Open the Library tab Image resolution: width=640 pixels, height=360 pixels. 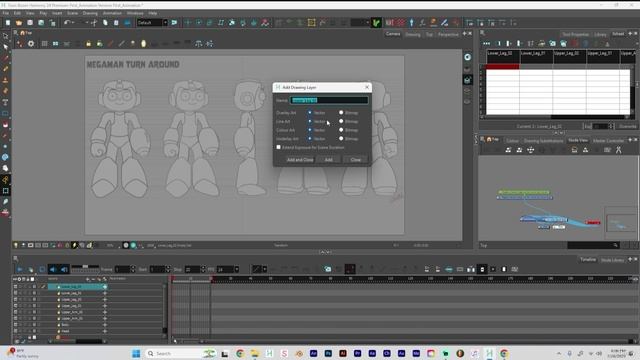pos(600,35)
